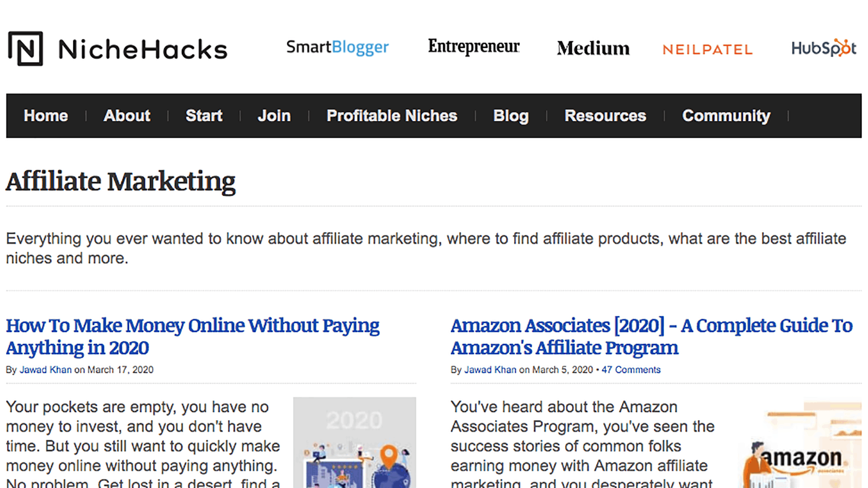View the 47 Comments link
Screen dimensions: 868x488
631,370
